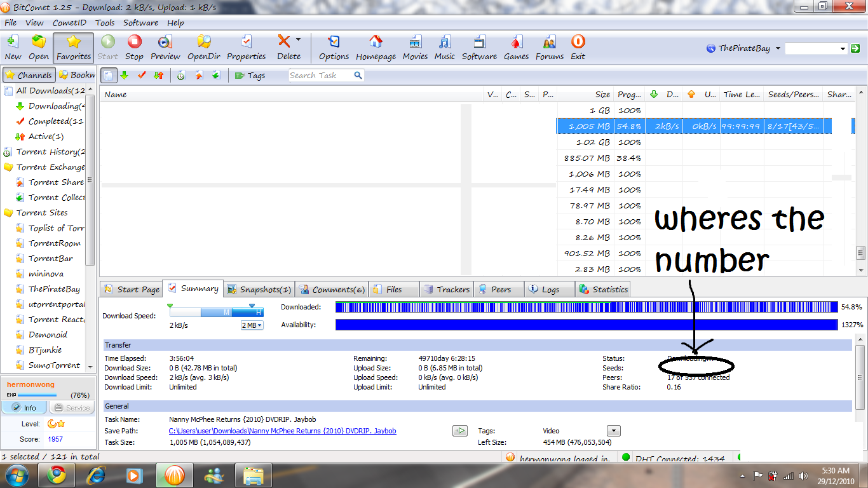The image size is (868, 488).
Task: Toggle the show all tasks filter
Action: (x=109, y=75)
